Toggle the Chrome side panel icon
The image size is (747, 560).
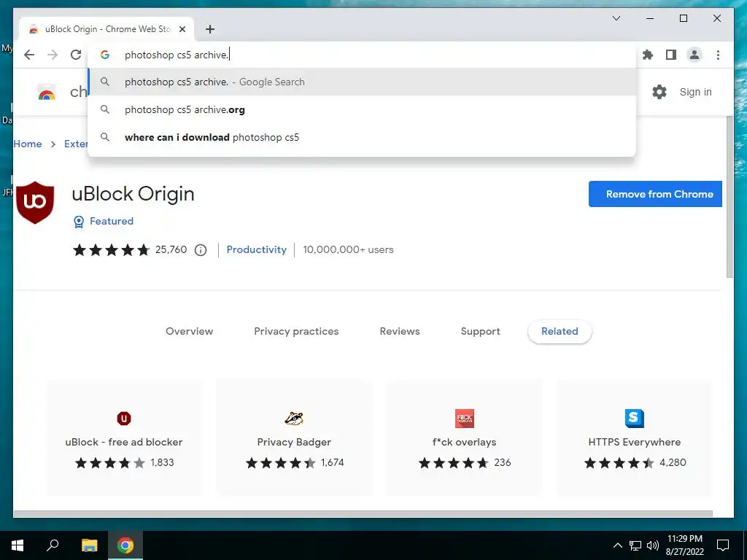pyautogui.click(x=671, y=55)
